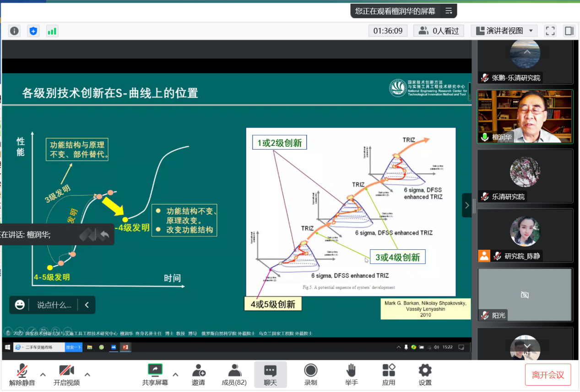This screenshot has height=392, width=580.
Task: Enter full screen mode
Action: tap(550, 31)
